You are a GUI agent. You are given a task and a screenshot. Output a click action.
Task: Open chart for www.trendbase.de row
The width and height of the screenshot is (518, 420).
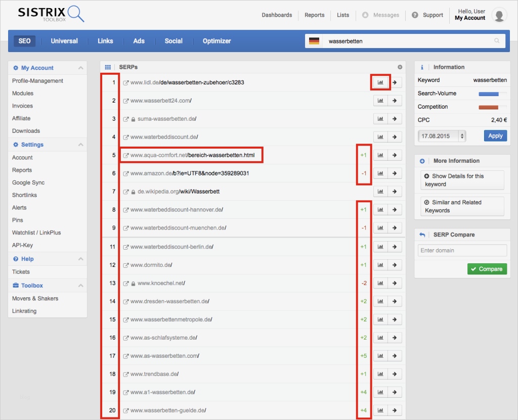point(380,374)
